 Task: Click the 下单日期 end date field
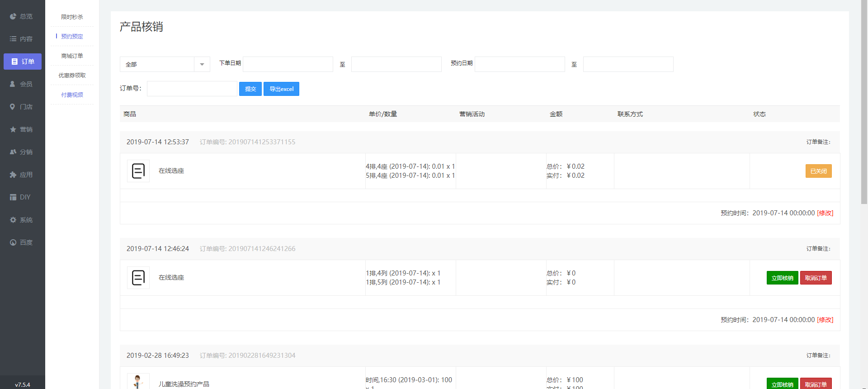point(396,64)
